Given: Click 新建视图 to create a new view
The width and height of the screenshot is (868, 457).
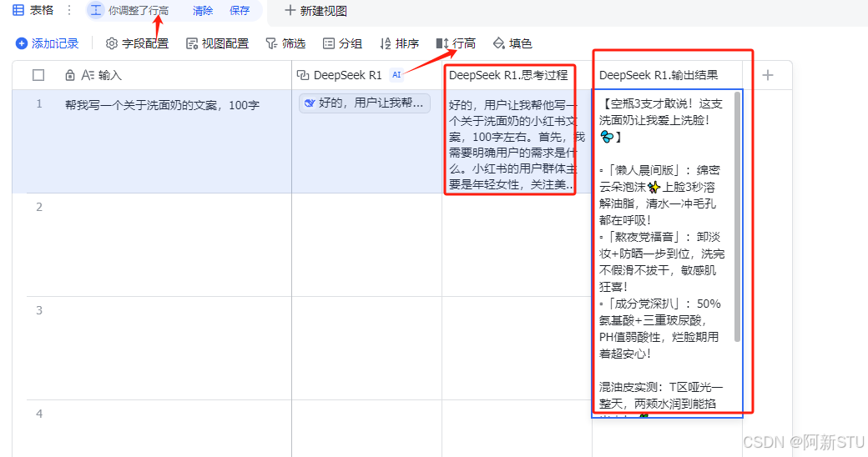Looking at the screenshot, I should pos(315,11).
